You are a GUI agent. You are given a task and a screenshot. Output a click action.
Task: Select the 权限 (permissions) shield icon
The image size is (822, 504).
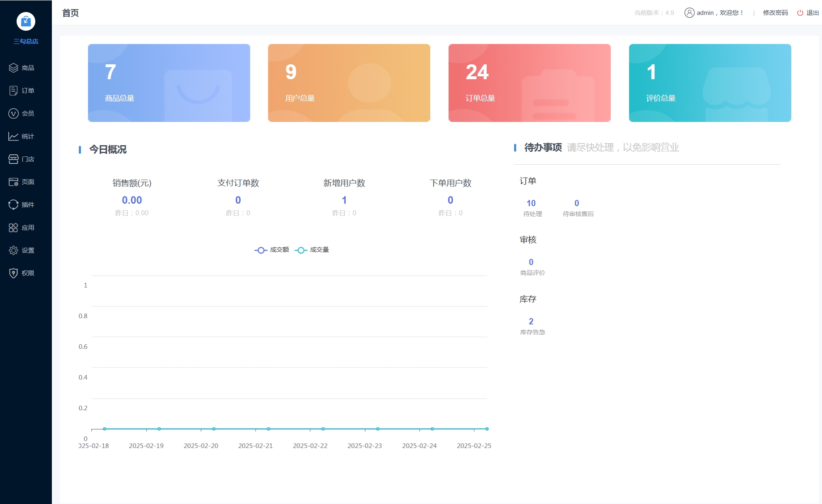coord(13,273)
